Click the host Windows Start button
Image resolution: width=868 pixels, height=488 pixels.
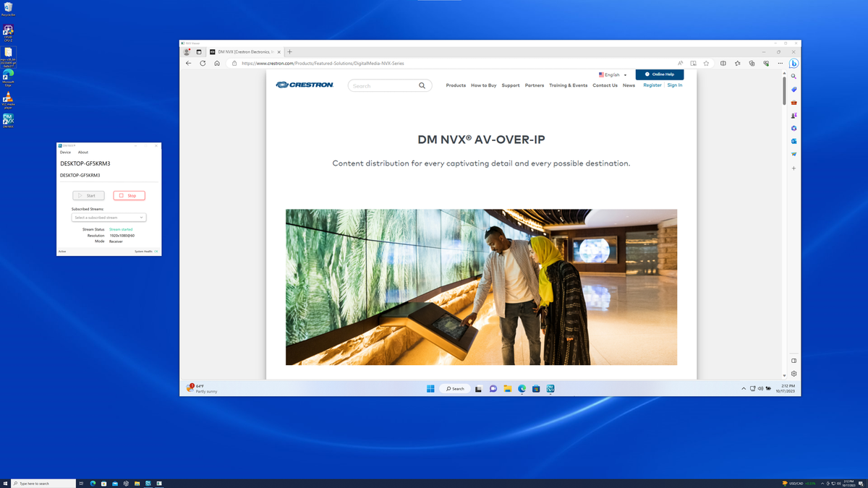[5, 484]
